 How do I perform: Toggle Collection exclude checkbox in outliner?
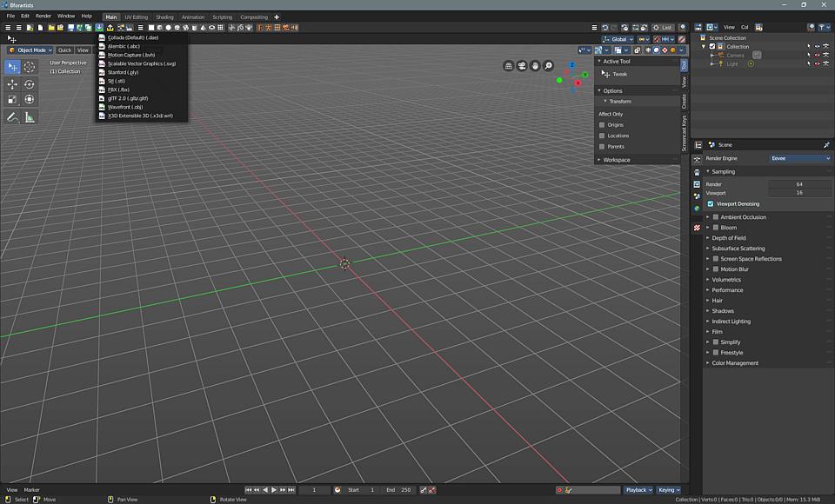pos(712,46)
